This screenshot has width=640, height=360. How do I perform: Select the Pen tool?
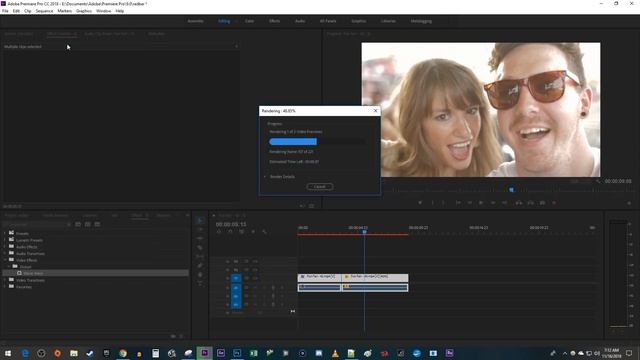pos(200,265)
